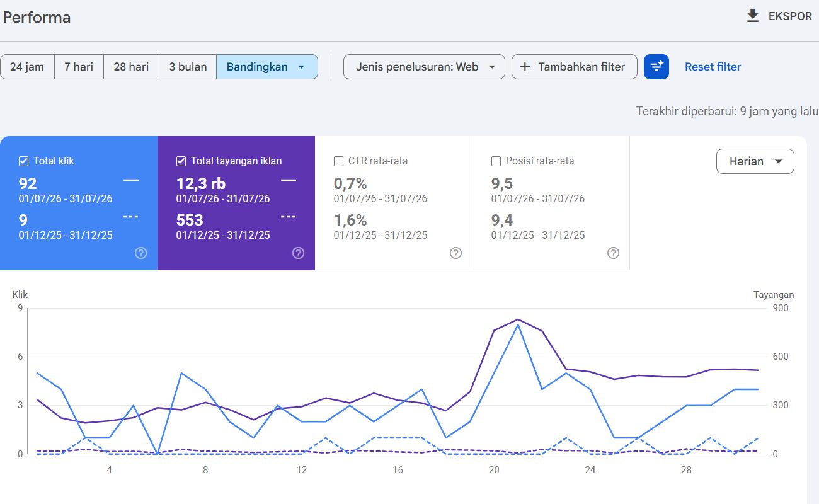Click the 900 right axis label
Viewport: 819px width, 504px height.
(x=781, y=308)
